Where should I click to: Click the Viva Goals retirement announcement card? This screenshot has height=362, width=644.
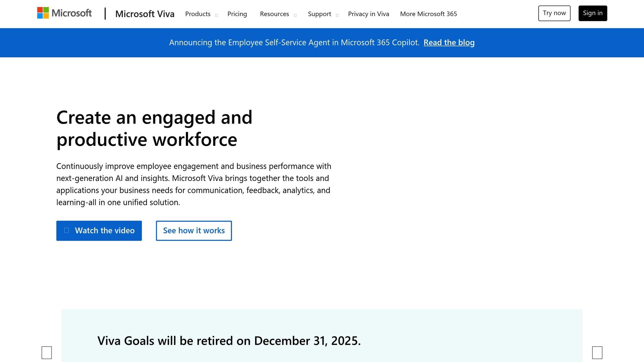coord(229,341)
